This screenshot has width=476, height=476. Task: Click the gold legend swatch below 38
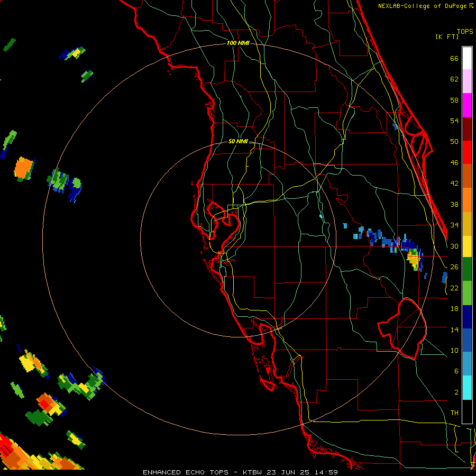pyautogui.click(x=467, y=224)
